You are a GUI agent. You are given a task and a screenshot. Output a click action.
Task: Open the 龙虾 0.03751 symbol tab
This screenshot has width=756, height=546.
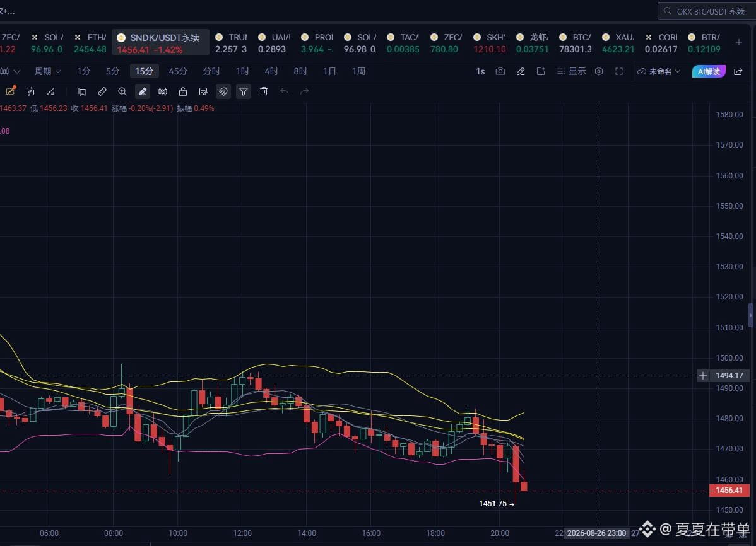point(532,43)
